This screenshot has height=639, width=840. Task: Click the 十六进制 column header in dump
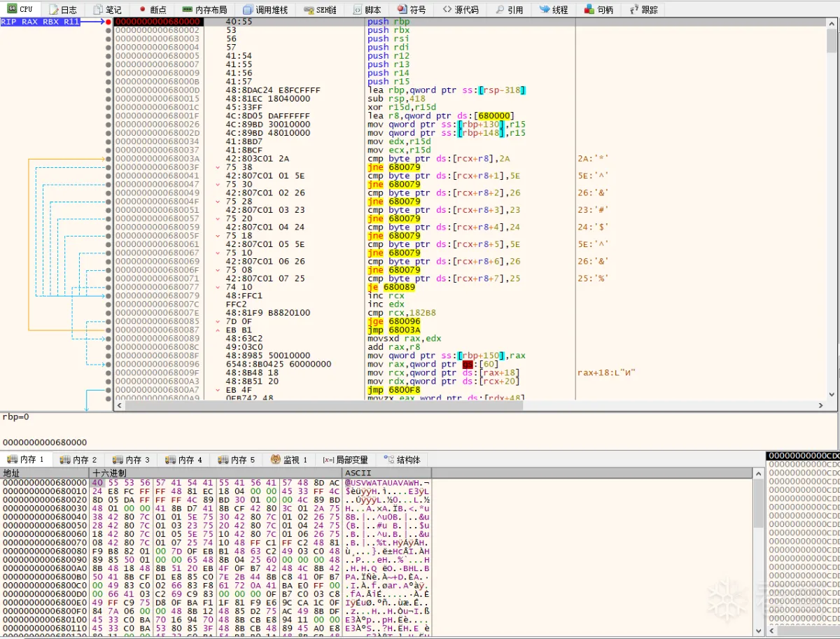pyautogui.click(x=216, y=473)
